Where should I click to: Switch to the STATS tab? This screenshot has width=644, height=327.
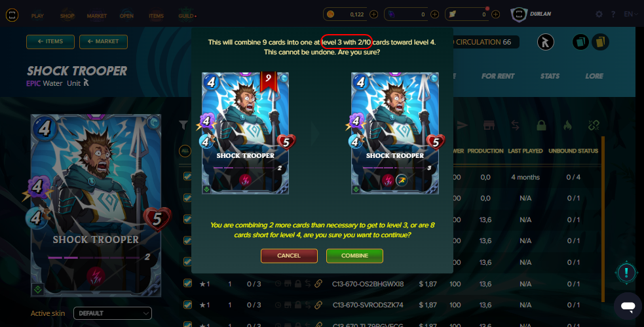[550, 76]
